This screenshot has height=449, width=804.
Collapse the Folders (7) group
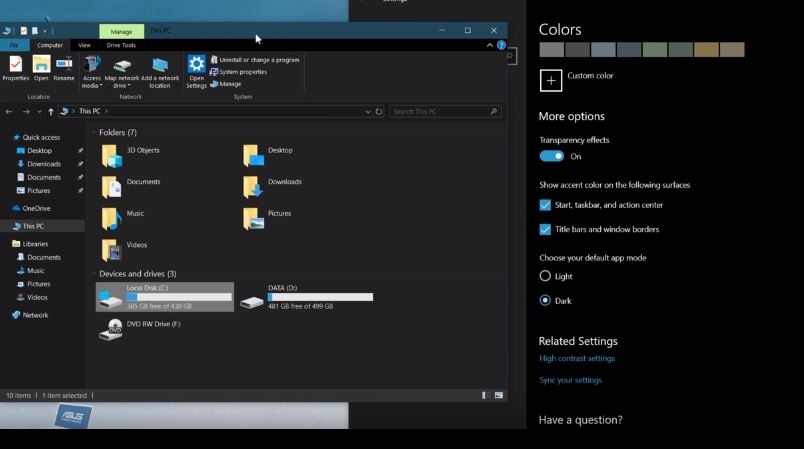pos(94,132)
